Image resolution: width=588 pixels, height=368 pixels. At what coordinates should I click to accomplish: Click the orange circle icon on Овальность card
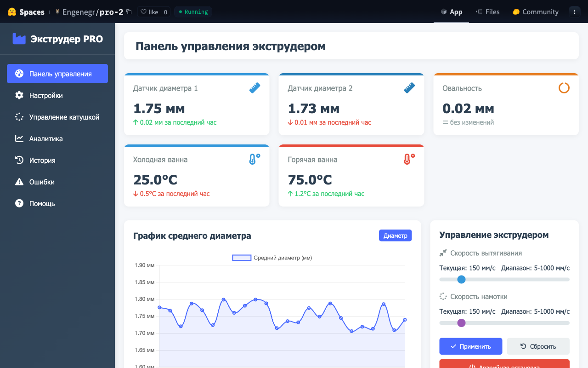coord(564,88)
